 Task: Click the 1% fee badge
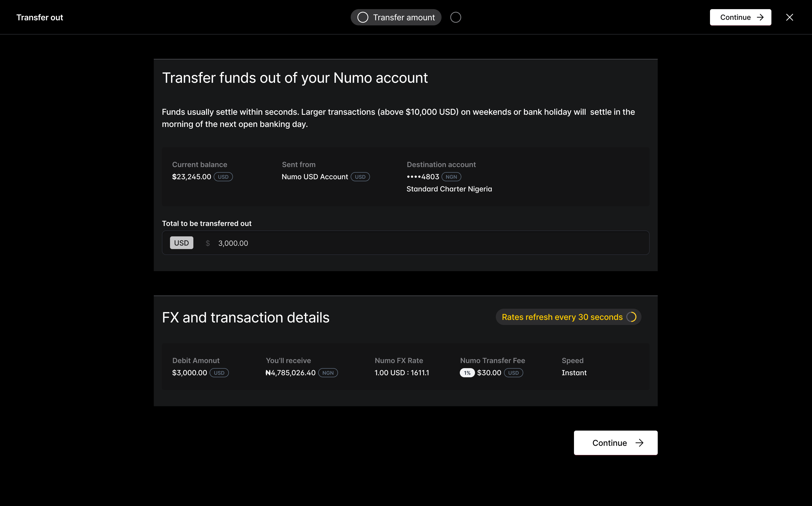click(467, 373)
